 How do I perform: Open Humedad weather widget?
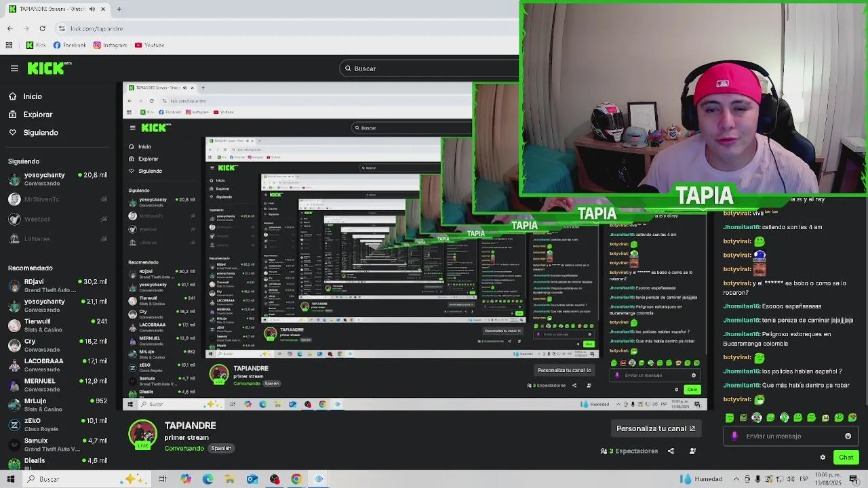(x=703, y=479)
